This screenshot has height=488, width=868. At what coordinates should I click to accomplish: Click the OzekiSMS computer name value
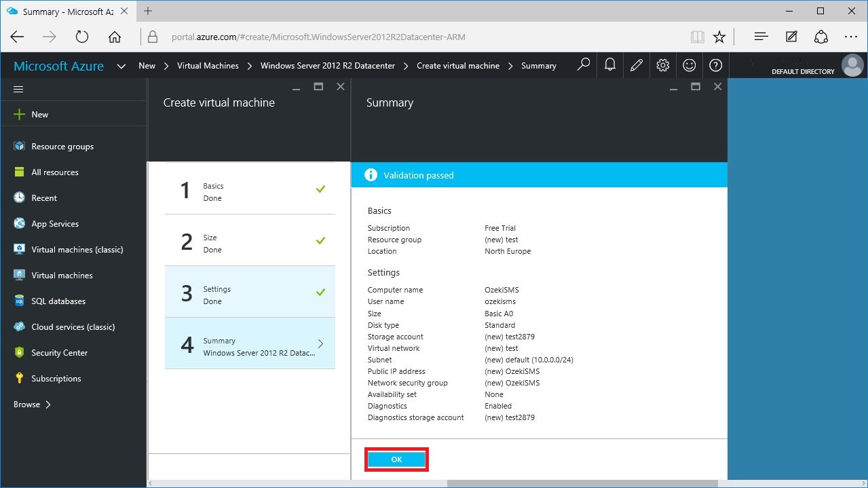(502, 290)
